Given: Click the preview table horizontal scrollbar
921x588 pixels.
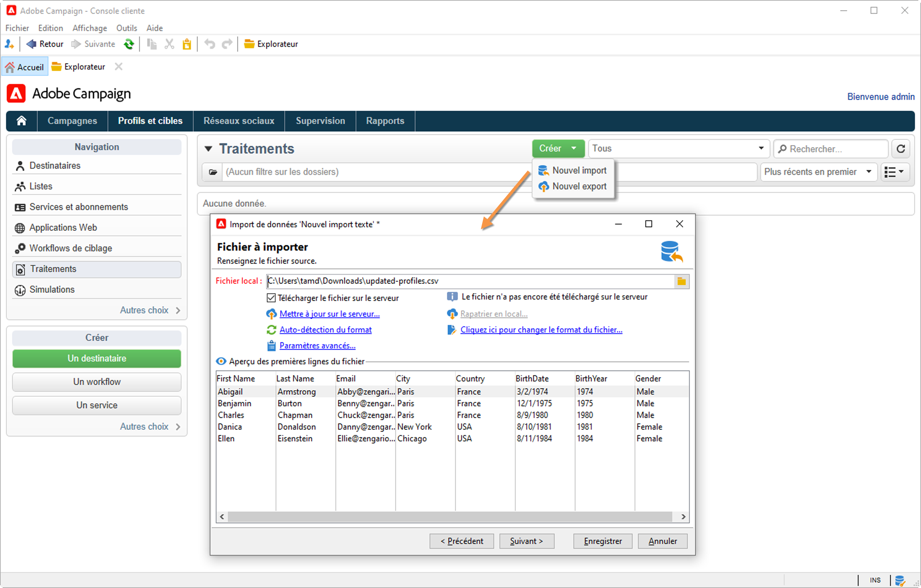Looking at the screenshot, I should point(450,517).
